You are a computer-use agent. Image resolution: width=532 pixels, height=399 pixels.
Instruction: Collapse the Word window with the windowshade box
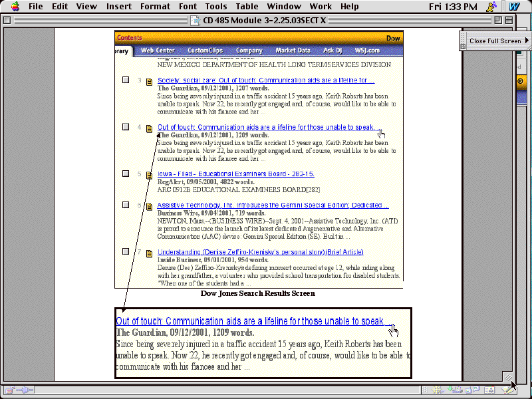[509, 21]
